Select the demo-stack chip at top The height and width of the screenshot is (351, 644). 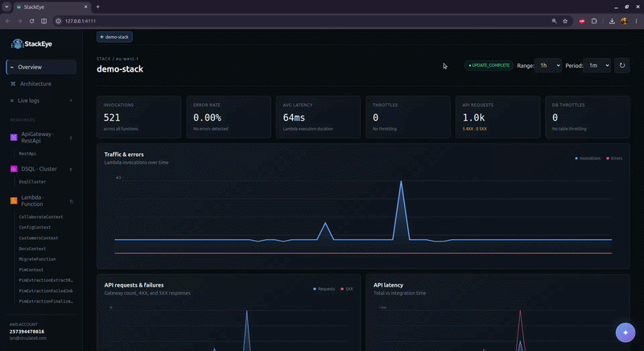[114, 37]
